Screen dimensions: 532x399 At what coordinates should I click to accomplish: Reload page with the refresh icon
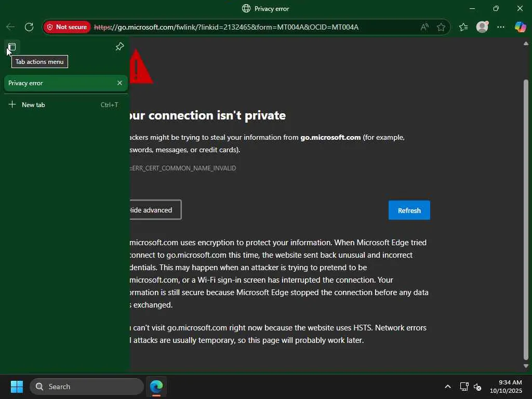(29, 27)
